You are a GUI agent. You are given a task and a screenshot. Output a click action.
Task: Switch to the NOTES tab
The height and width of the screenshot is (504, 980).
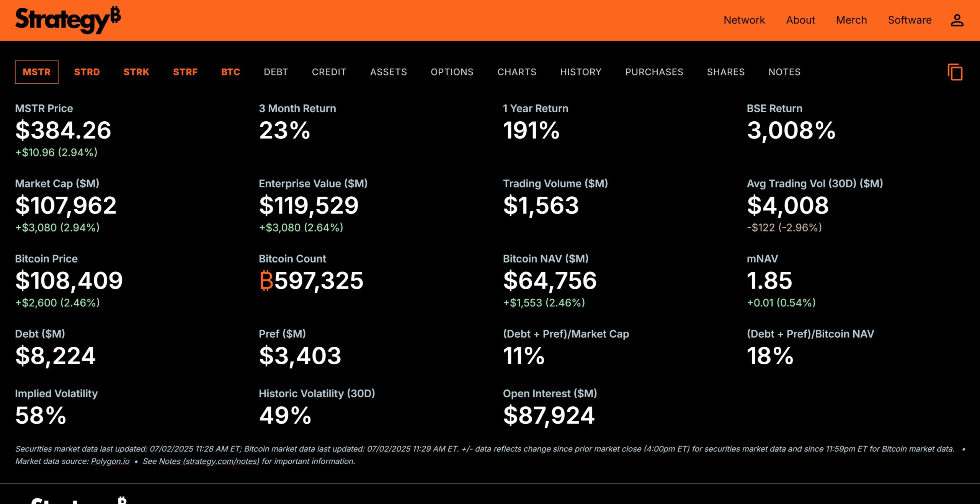coord(784,72)
